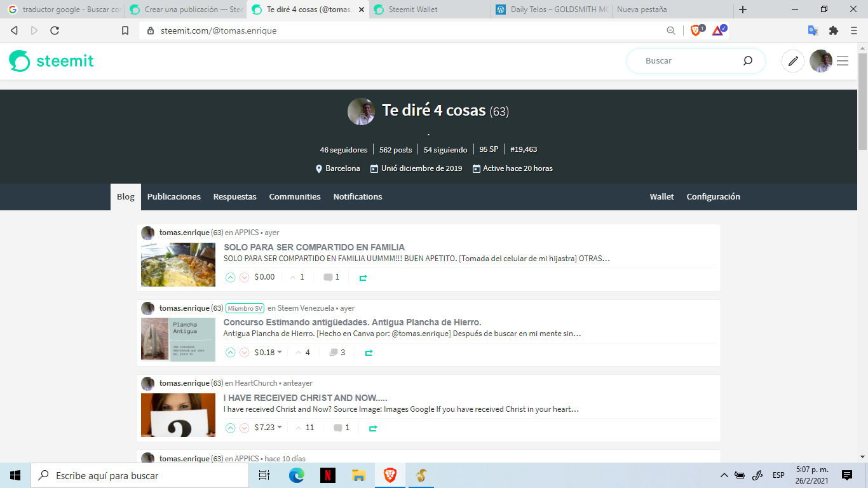Reload the page with the refresh icon
This screenshot has width=868, height=488.
coord(55,30)
